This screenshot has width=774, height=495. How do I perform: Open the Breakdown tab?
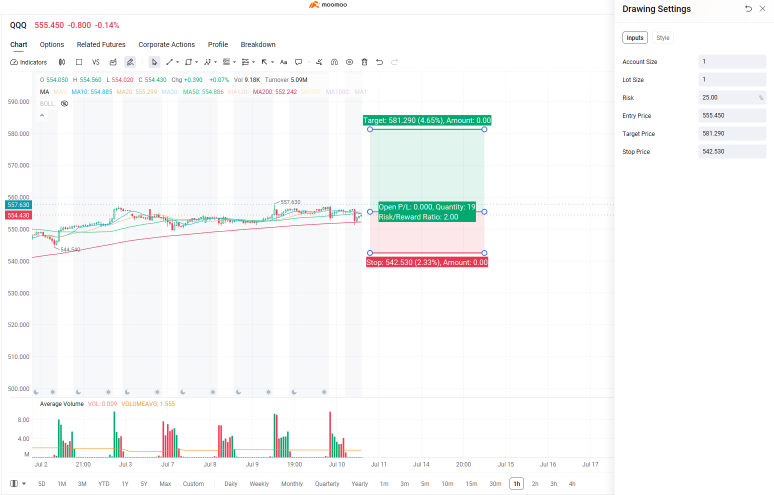click(x=258, y=44)
